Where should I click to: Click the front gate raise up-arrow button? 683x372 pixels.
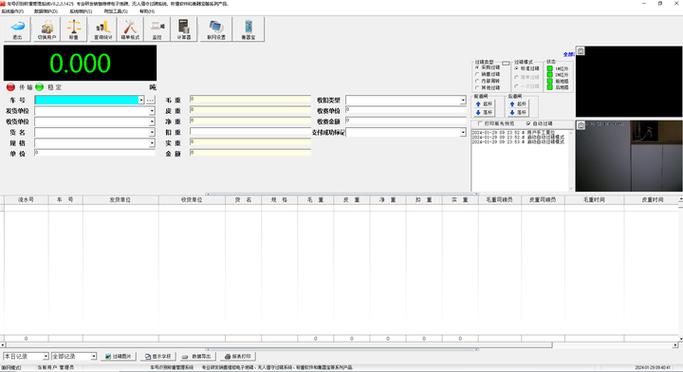pyautogui.click(x=484, y=104)
